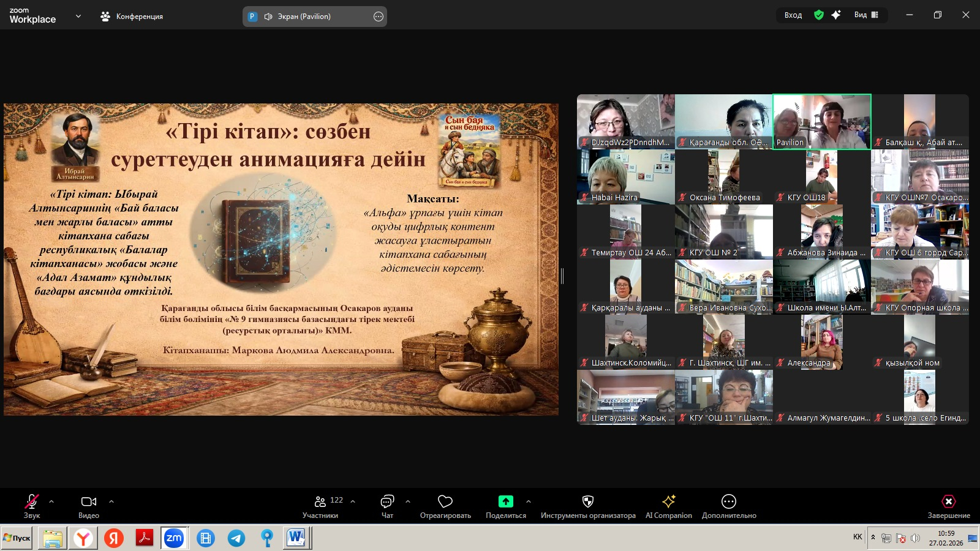Click the Вход sign-in button
This screenshot has height=551, width=980.
pos(793,15)
